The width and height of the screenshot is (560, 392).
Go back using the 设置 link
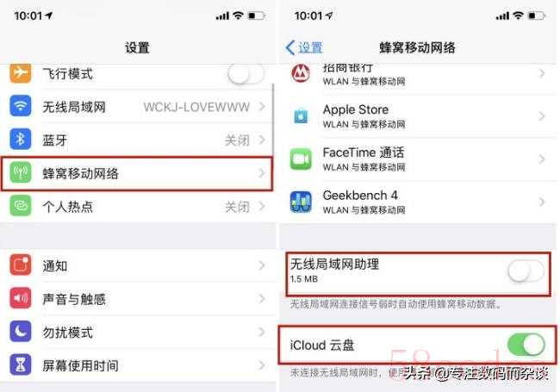[x=304, y=47]
